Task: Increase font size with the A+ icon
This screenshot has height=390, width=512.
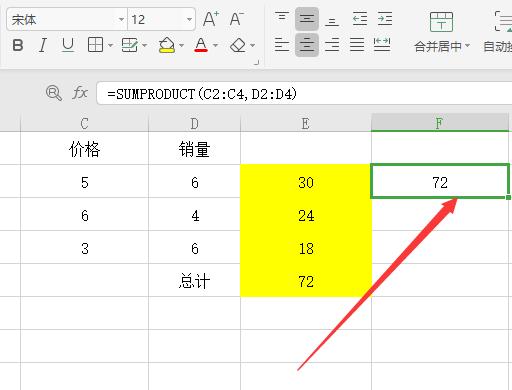Action: point(211,19)
